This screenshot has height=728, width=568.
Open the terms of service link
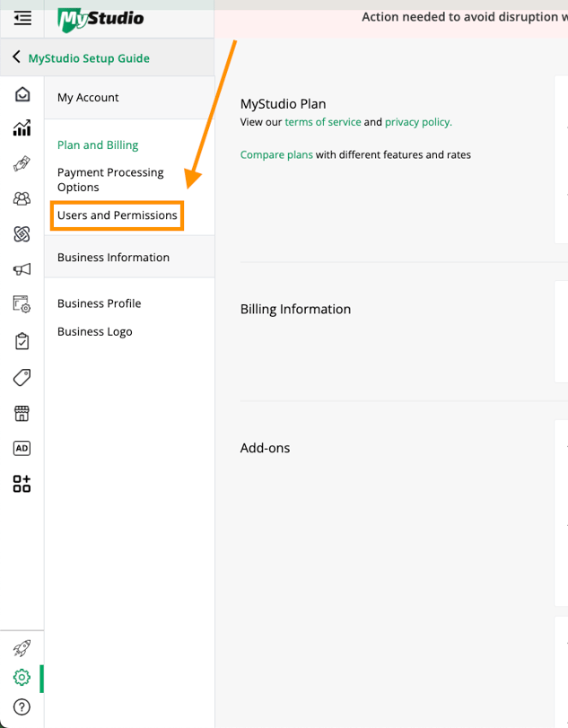pyautogui.click(x=323, y=122)
